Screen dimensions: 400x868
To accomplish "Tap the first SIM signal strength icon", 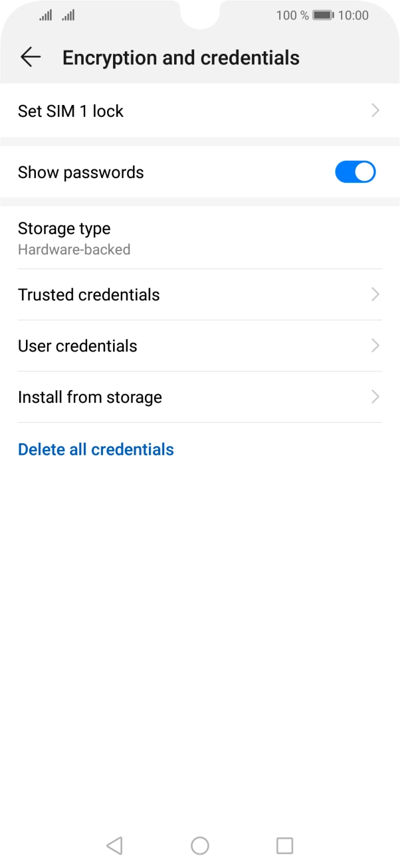I will pos(45,15).
